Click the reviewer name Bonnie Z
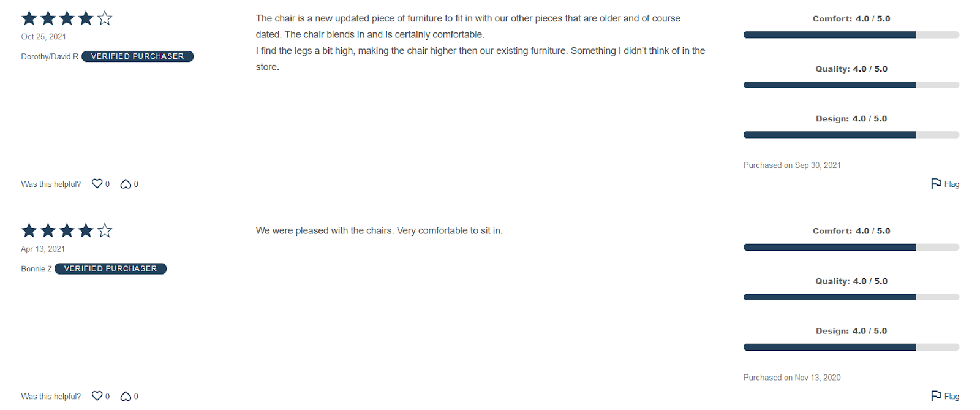 click(x=36, y=268)
